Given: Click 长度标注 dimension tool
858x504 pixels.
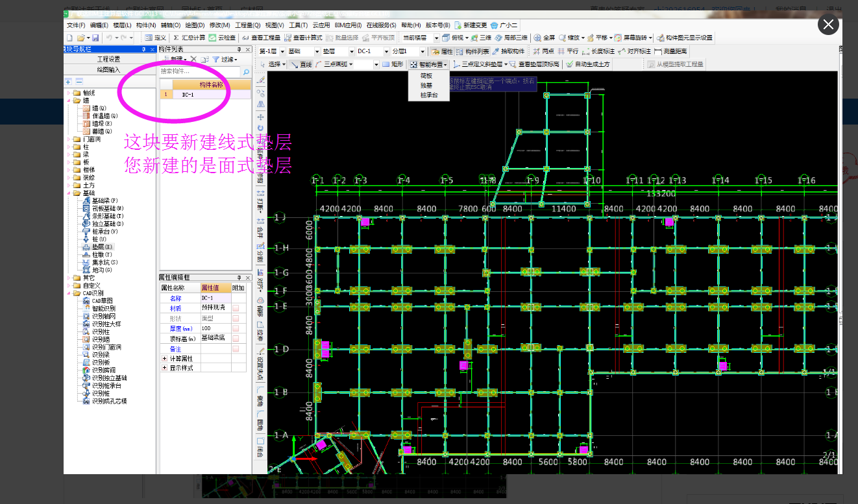Looking at the screenshot, I should click(598, 51).
